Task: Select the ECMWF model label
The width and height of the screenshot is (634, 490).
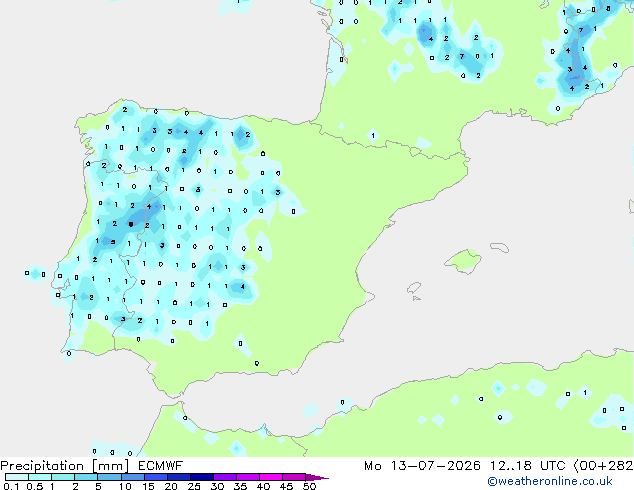Action: click(161, 466)
